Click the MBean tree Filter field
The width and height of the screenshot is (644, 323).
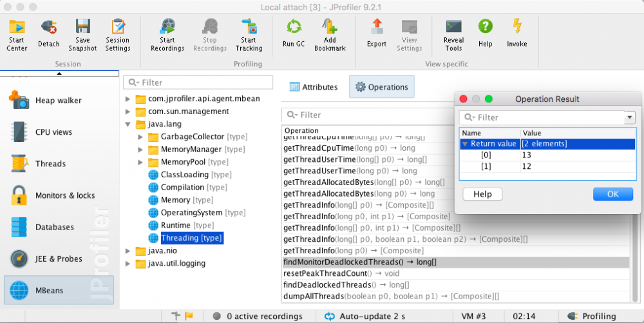tap(198, 83)
